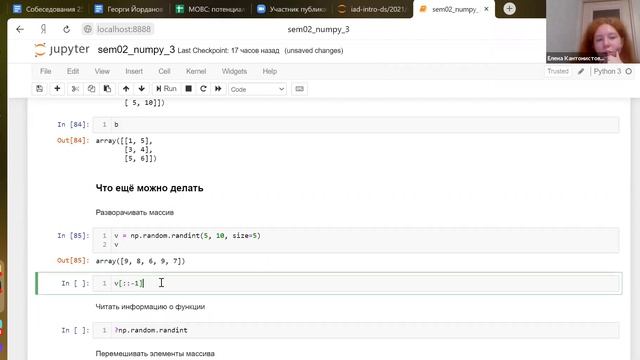The image size is (640, 360).
Task: Click the text Перемешивать элементы массива
Action: click(x=155, y=353)
